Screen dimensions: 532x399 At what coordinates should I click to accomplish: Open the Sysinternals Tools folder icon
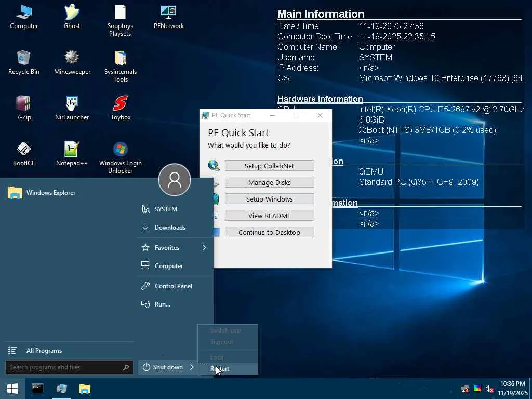pyautogui.click(x=120, y=66)
